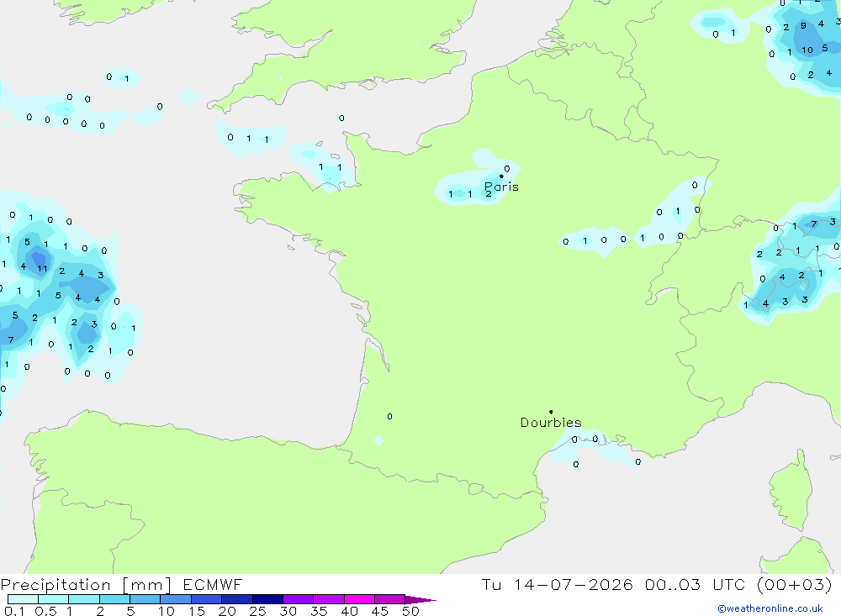The height and width of the screenshot is (616, 841).
Task: Pick the 45–50 mm dark magenta legend swatch
Action: coord(389,599)
